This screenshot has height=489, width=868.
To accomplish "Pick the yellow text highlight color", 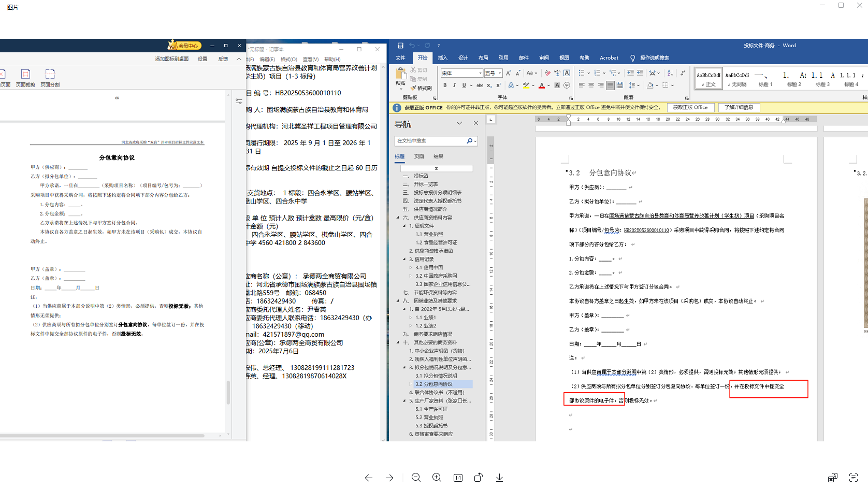I will pyautogui.click(x=526, y=85).
